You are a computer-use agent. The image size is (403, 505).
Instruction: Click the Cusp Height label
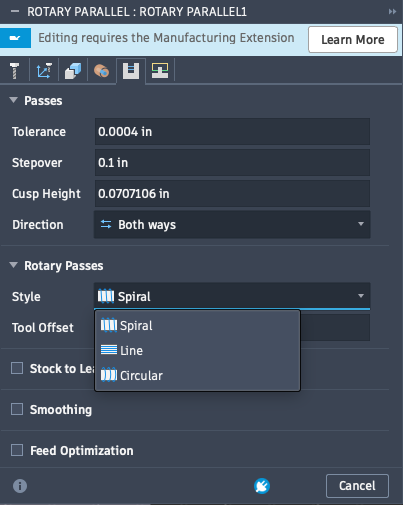pos(46,194)
